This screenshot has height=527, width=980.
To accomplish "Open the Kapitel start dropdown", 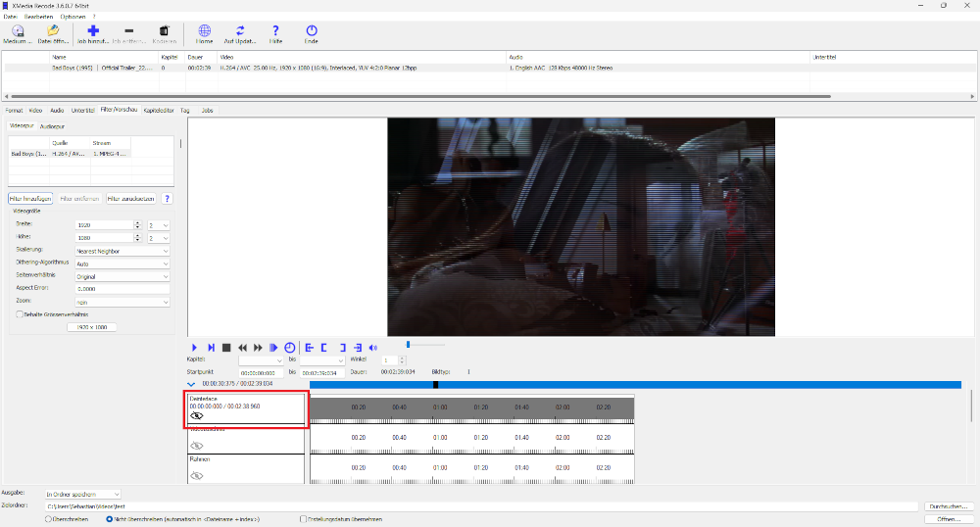I will (261, 360).
